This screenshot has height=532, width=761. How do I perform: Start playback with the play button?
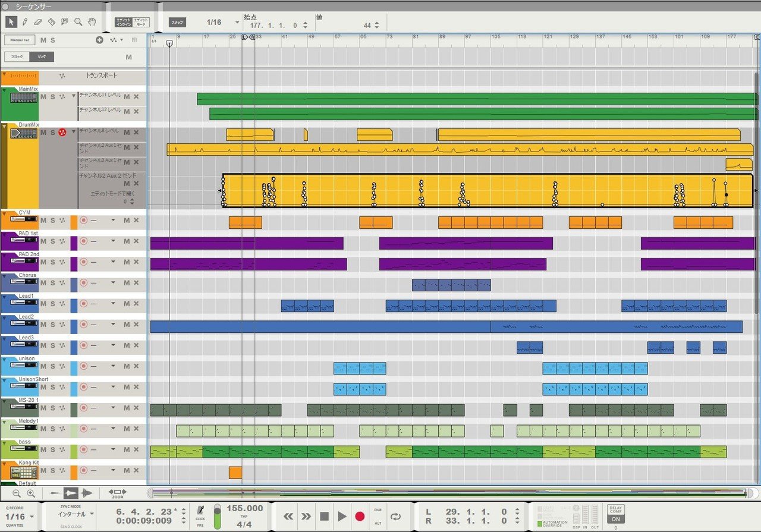pos(342,516)
